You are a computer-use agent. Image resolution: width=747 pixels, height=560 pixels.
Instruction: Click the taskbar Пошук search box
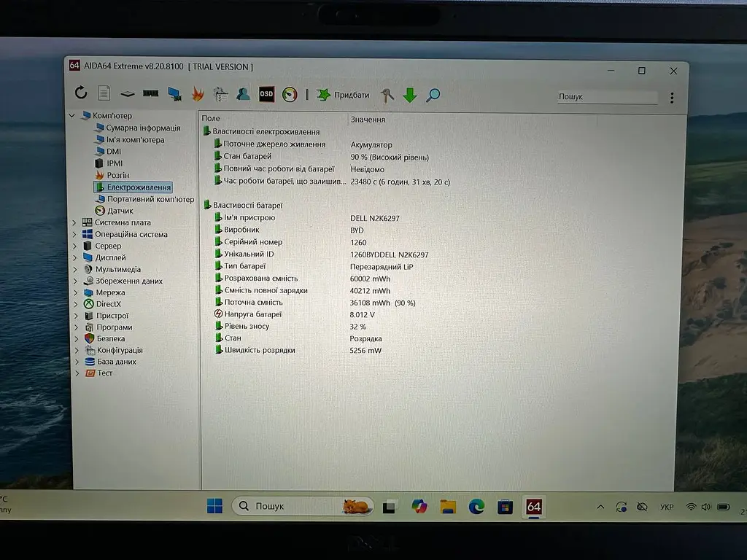pos(303,506)
